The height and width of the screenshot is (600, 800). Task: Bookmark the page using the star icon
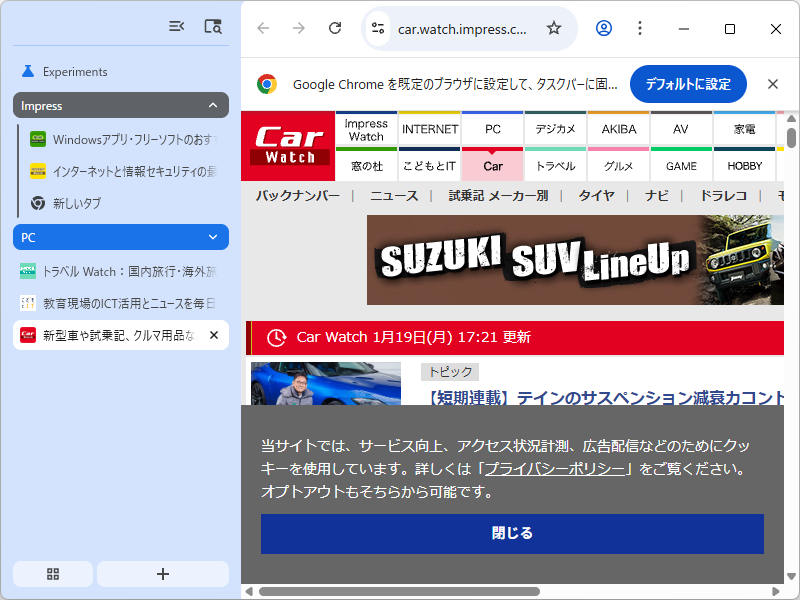pyautogui.click(x=553, y=29)
